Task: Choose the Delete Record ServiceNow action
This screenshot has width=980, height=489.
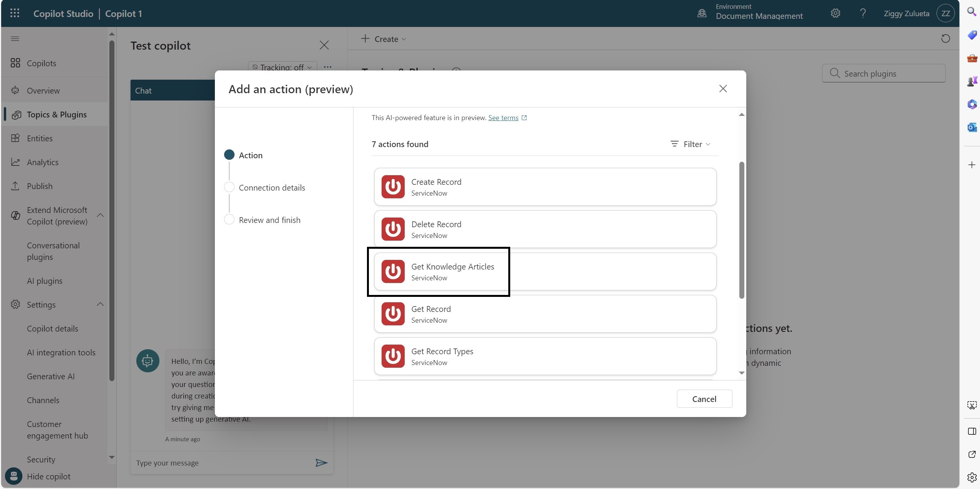Action: 545,229
